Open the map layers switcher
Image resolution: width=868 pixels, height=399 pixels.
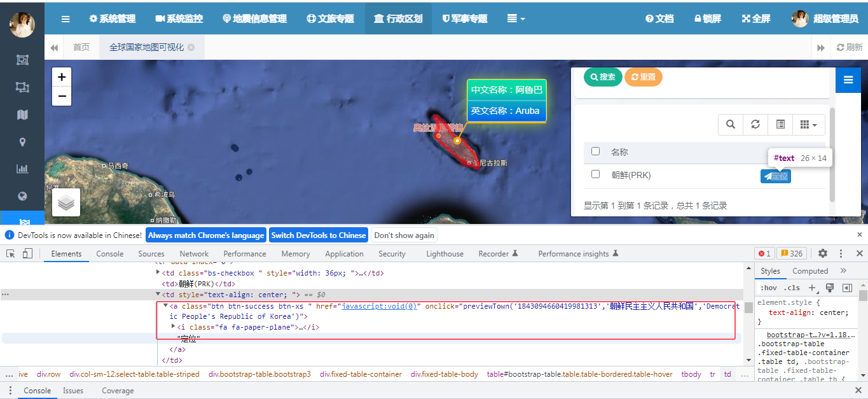point(66,202)
